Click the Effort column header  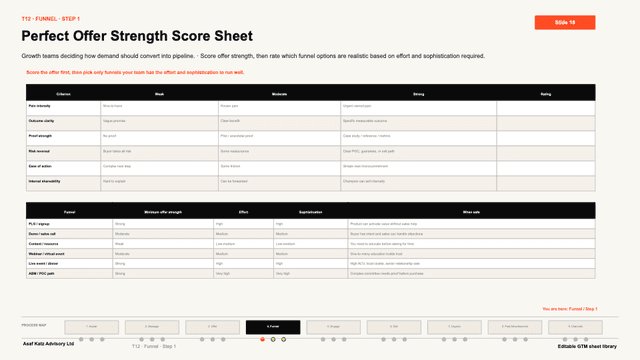[243, 212]
